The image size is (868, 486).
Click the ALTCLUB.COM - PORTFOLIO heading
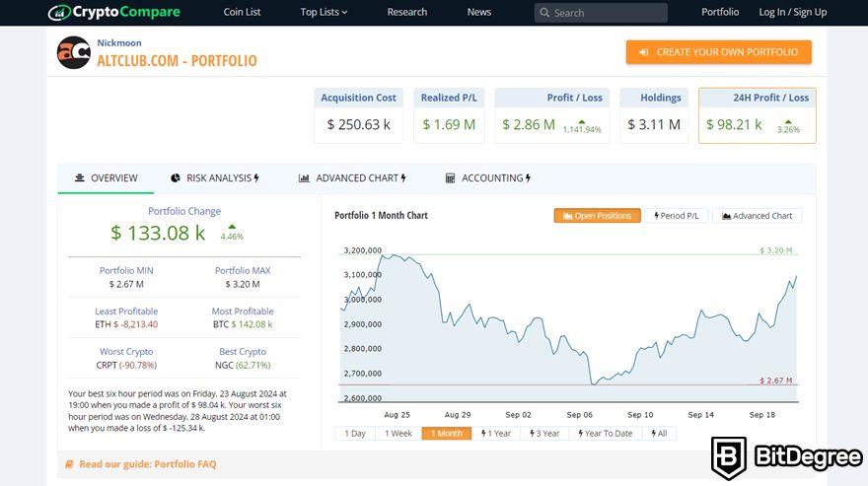[178, 61]
